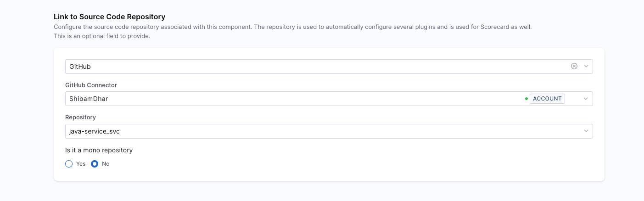Expand the GitHub provider dropdown chevron
The width and height of the screenshot is (644, 201).
(x=586, y=66)
